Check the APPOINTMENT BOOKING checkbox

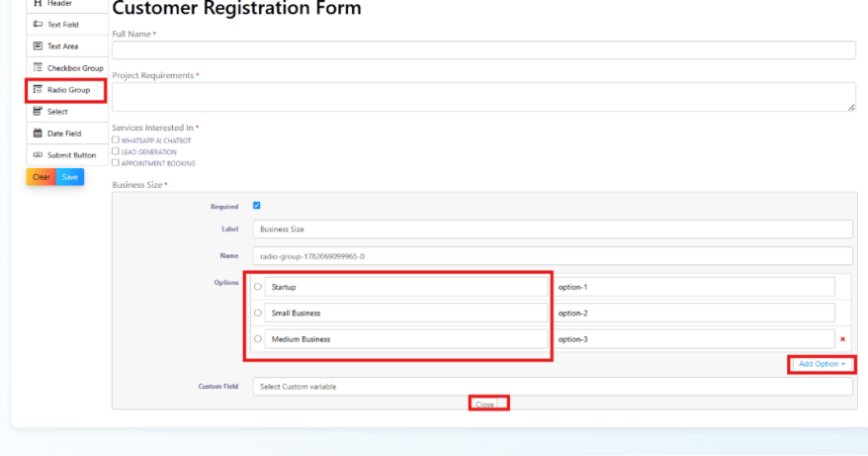[x=115, y=163]
